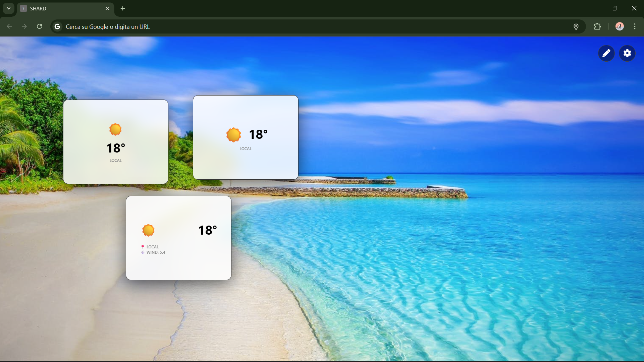Click the sun icon in vertical weather widget
Image resolution: width=644 pixels, height=362 pixels.
coord(115,129)
